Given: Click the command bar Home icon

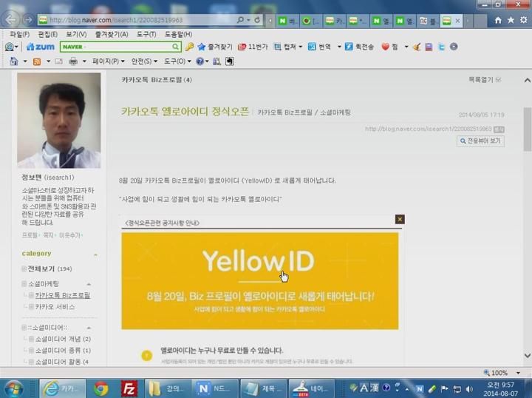Looking at the screenshot, I should click(x=14, y=61).
